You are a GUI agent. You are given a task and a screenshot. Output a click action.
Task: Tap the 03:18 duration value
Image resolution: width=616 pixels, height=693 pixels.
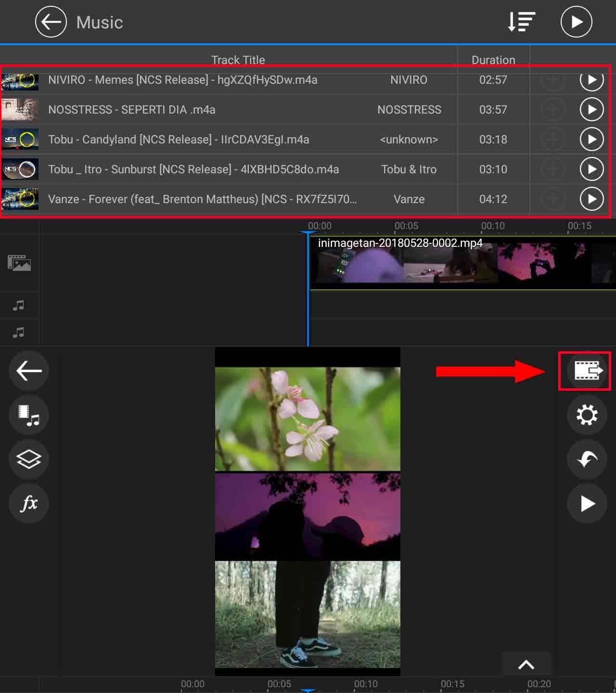tap(493, 140)
